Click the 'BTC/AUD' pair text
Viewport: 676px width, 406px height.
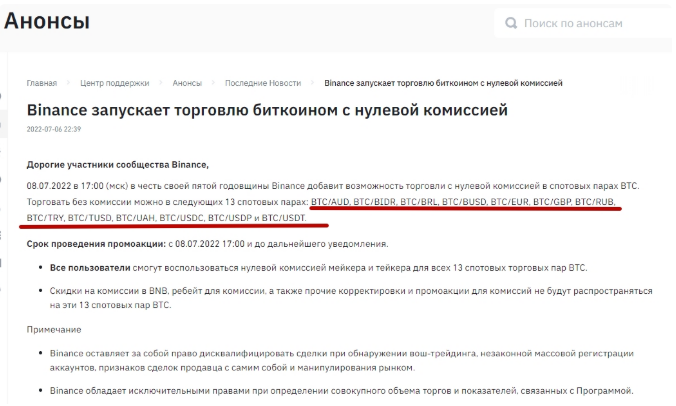tap(330, 202)
